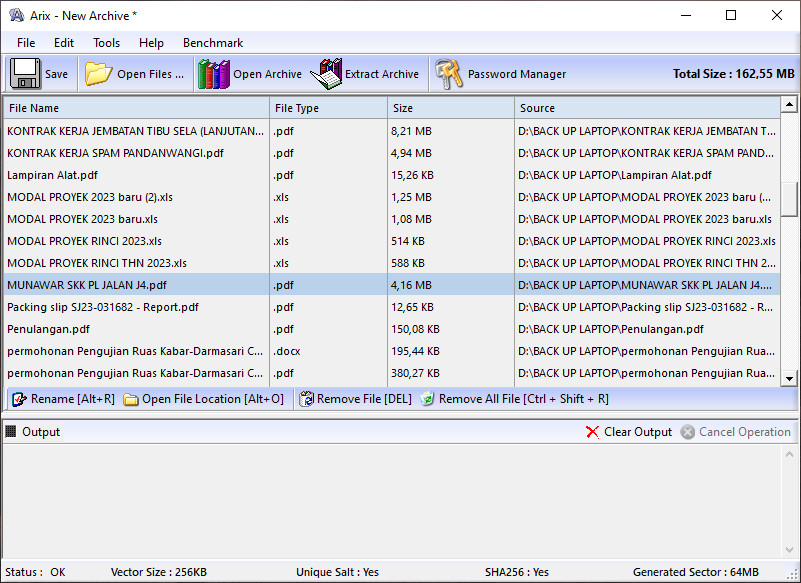Click Generated Sector : 64MB status entry

click(x=696, y=572)
